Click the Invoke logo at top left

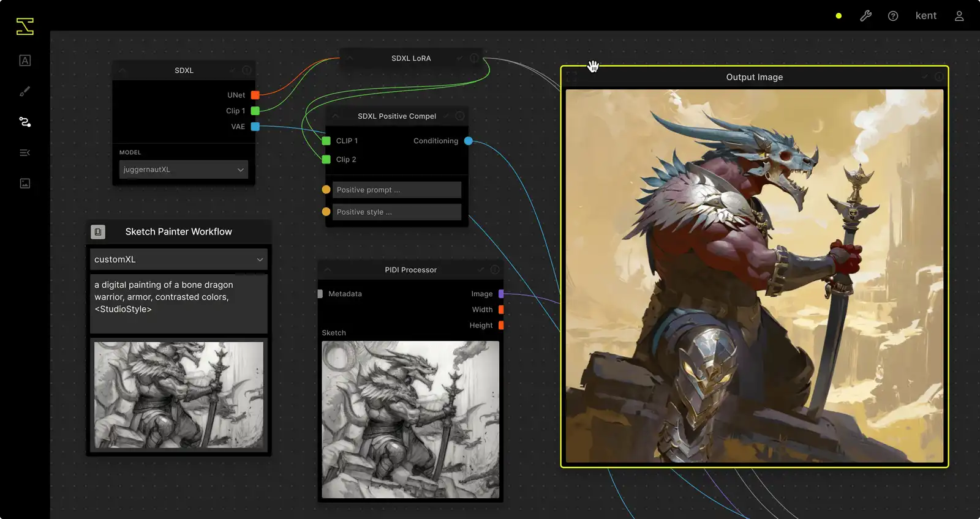25,26
